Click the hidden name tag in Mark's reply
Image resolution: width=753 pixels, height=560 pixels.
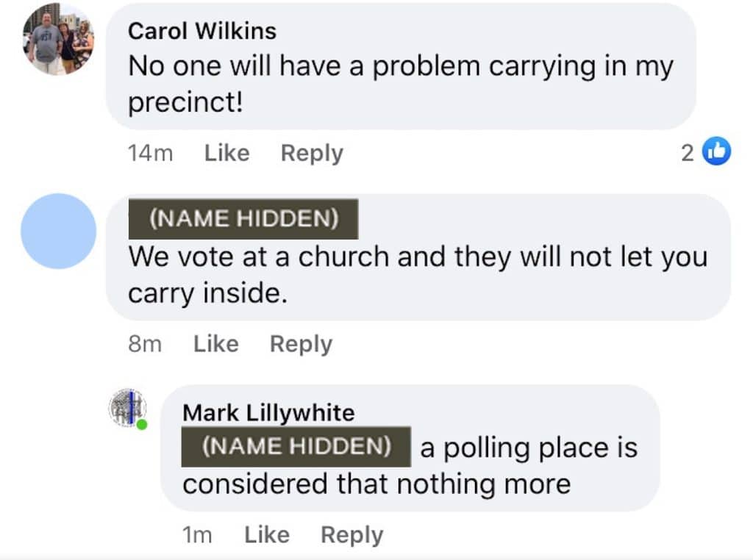[296, 446]
